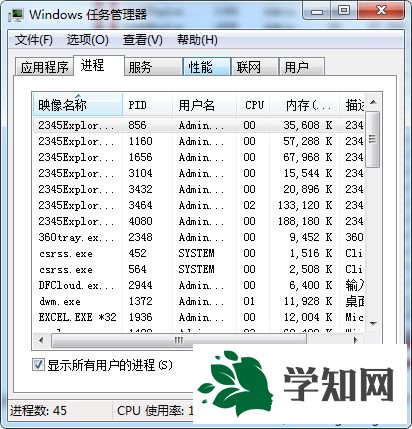412x429 pixels.
Task: Switch to the 用户 tab
Action: tap(302, 67)
